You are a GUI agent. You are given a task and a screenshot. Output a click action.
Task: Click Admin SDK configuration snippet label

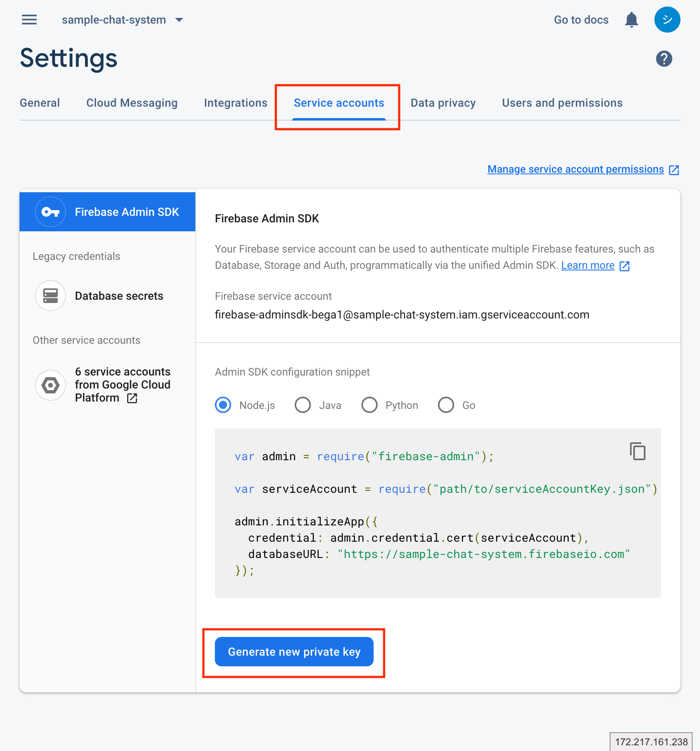coord(292,372)
